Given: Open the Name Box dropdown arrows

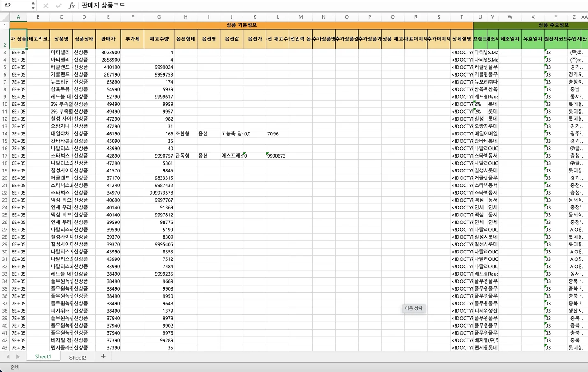Looking at the screenshot, I should (x=33, y=6).
